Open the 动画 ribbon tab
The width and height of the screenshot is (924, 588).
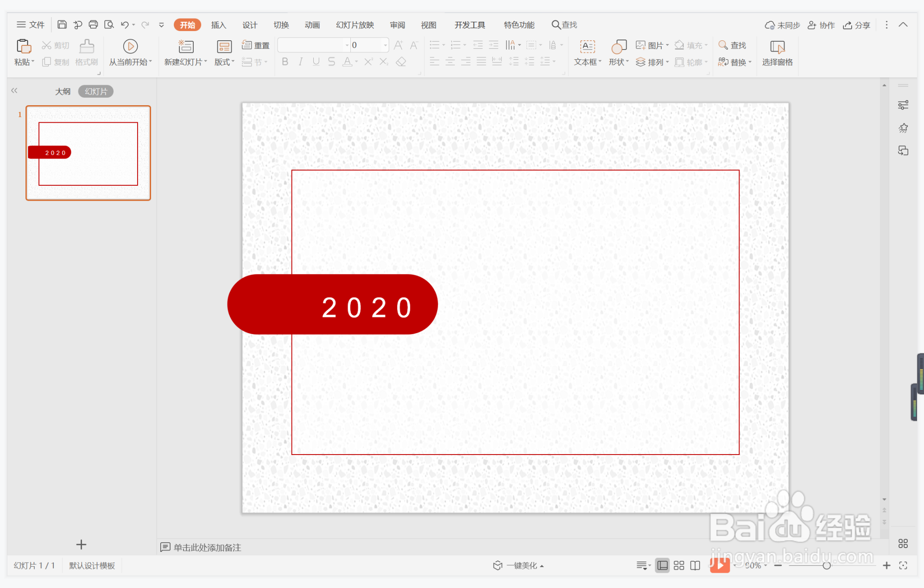click(x=312, y=25)
